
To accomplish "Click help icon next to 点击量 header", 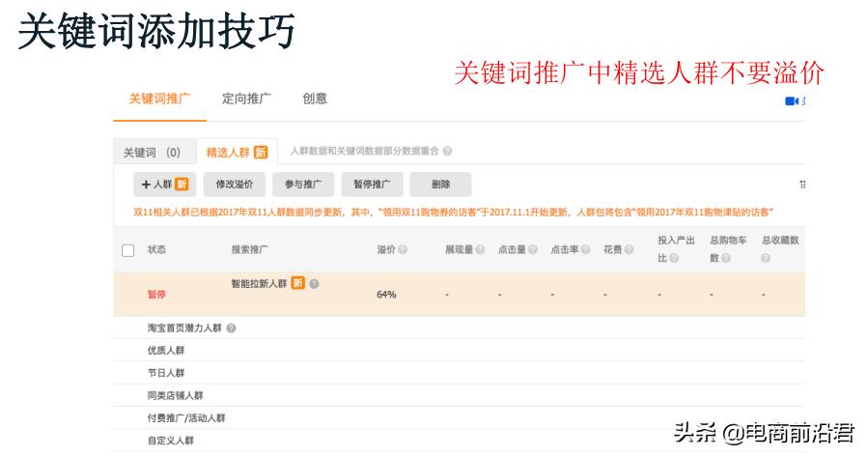I will pyautogui.click(x=533, y=249).
